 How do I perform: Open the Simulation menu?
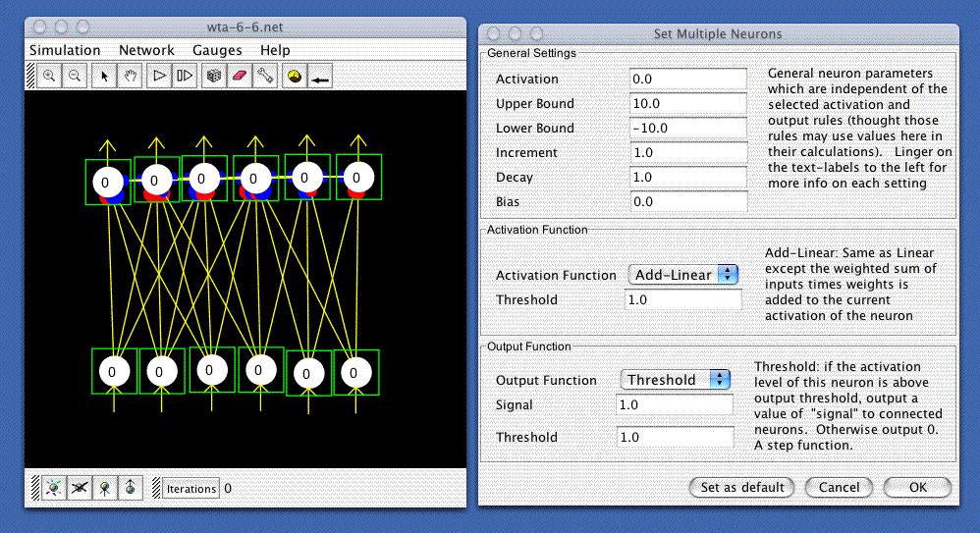click(x=65, y=50)
